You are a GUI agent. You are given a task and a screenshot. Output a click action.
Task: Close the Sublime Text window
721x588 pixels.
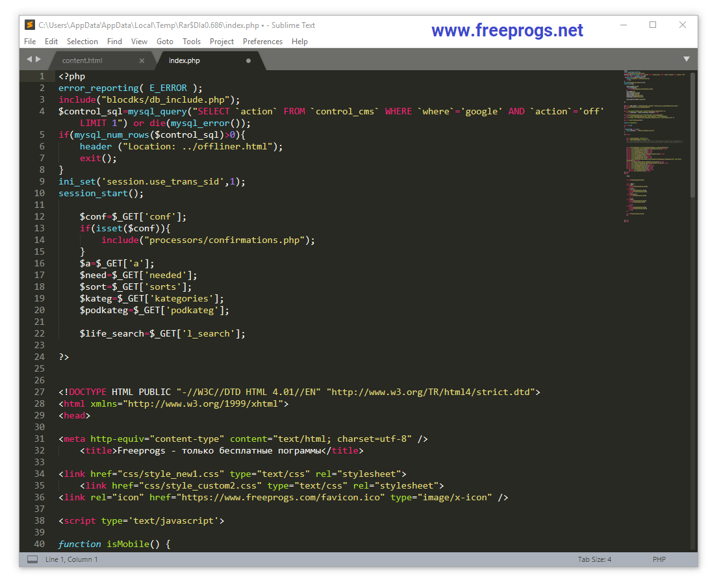683,25
